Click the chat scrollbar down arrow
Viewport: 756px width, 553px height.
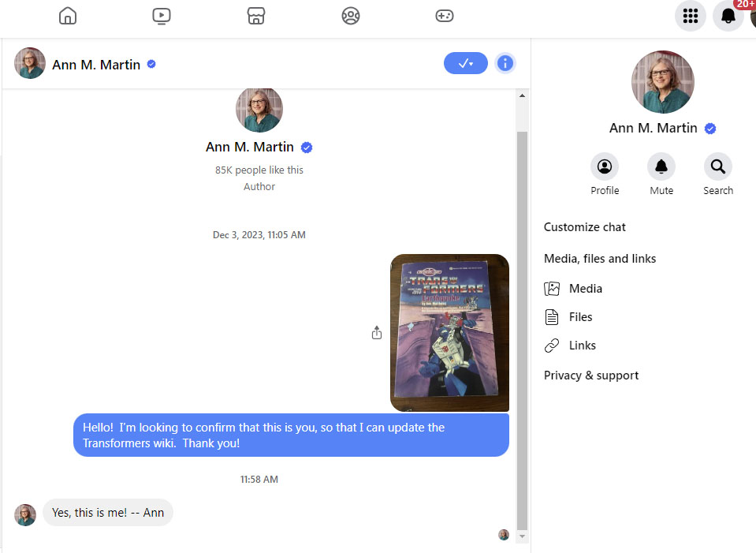pyautogui.click(x=522, y=536)
